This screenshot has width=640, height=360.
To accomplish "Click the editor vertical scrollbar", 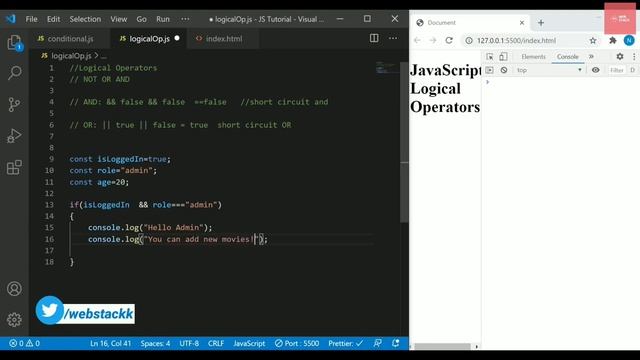I will point(404,142).
